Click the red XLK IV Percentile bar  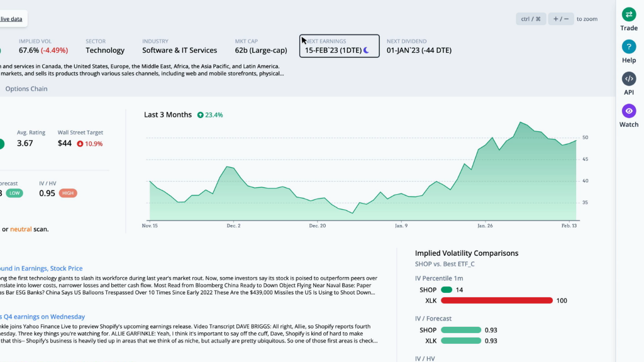click(496, 300)
